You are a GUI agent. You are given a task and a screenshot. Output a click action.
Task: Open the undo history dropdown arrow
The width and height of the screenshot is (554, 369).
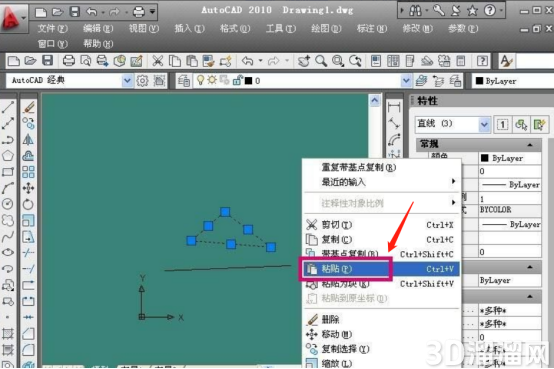260,61
